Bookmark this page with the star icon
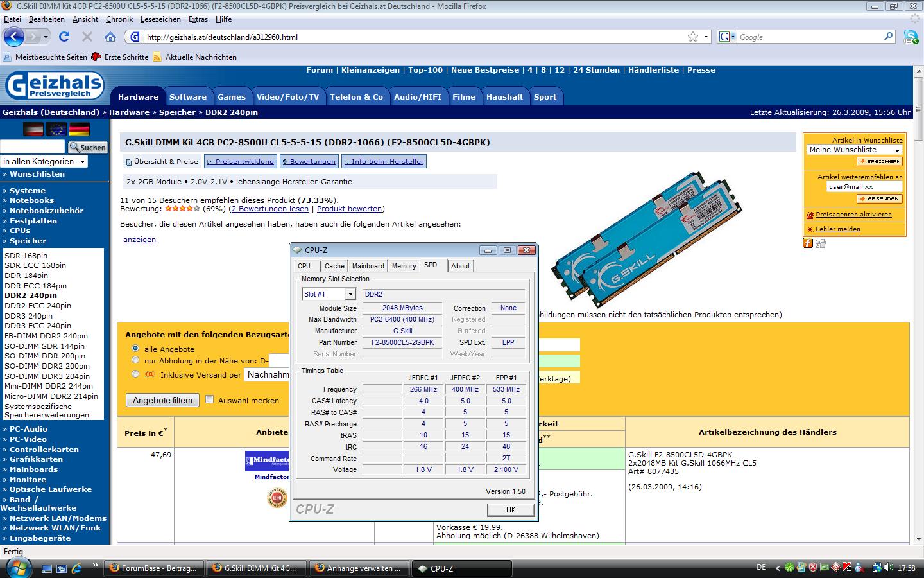 click(693, 37)
